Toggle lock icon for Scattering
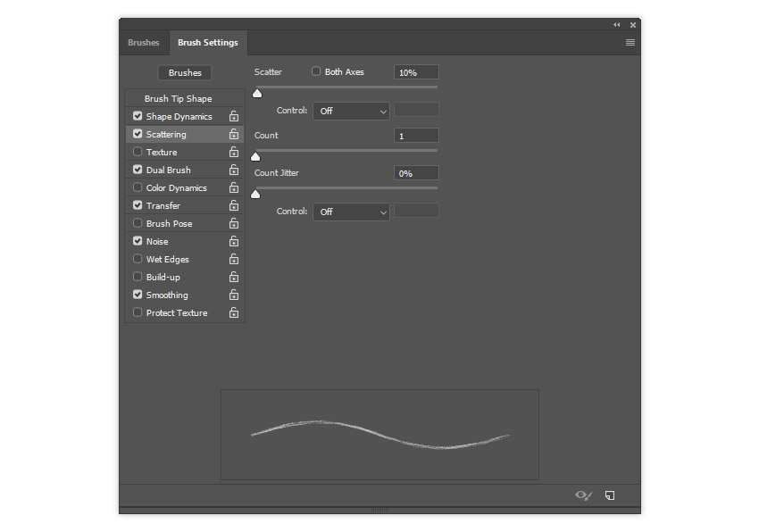 click(234, 134)
